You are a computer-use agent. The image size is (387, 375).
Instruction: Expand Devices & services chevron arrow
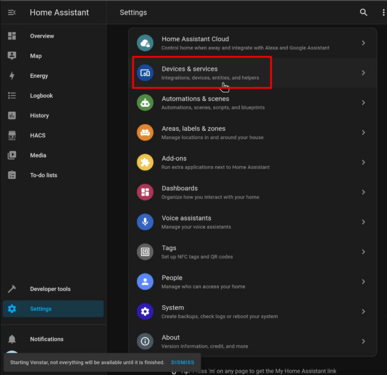(363, 73)
